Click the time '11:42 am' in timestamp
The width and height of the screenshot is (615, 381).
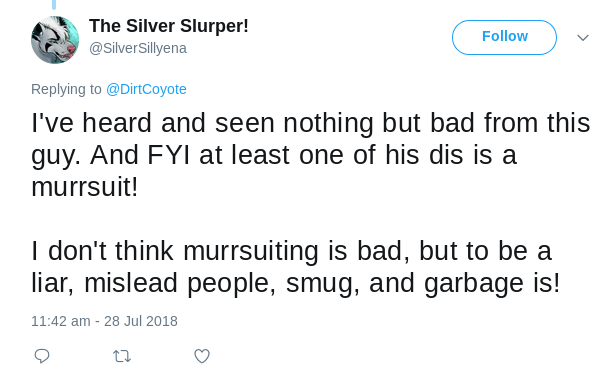point(61,321)
